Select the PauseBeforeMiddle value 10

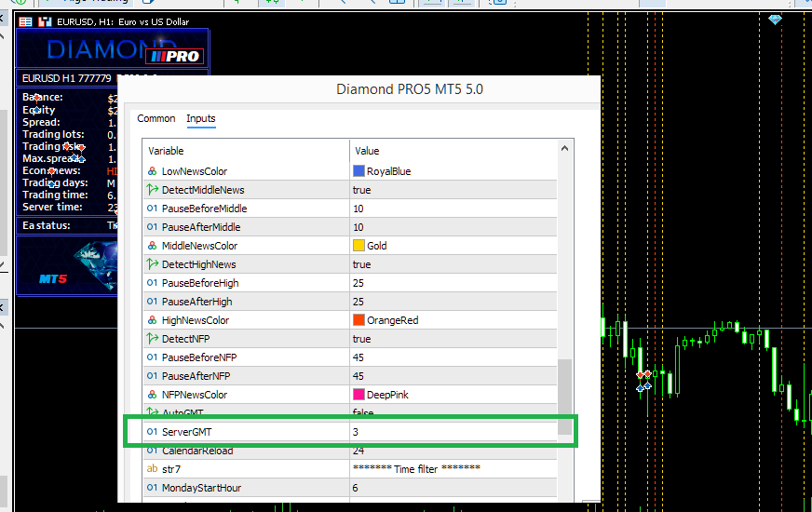[x=358, y=209]
